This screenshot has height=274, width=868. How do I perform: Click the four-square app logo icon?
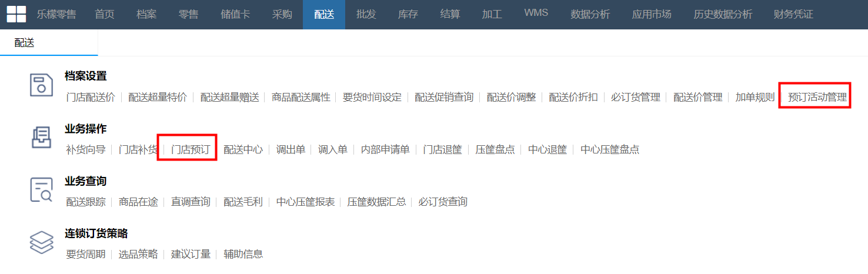pos(16,14)
